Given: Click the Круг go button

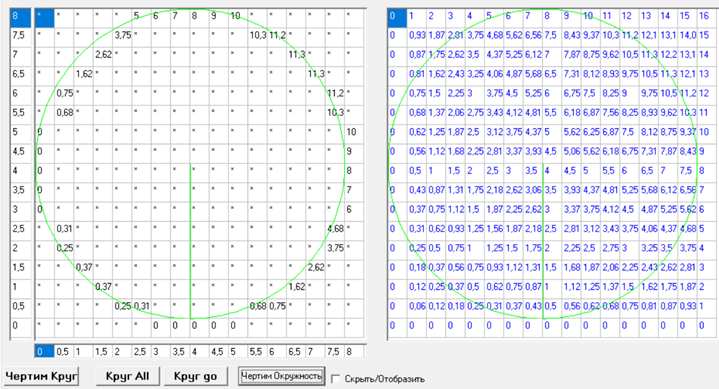Looking at the screenshot, I should (x=195, y=376).
